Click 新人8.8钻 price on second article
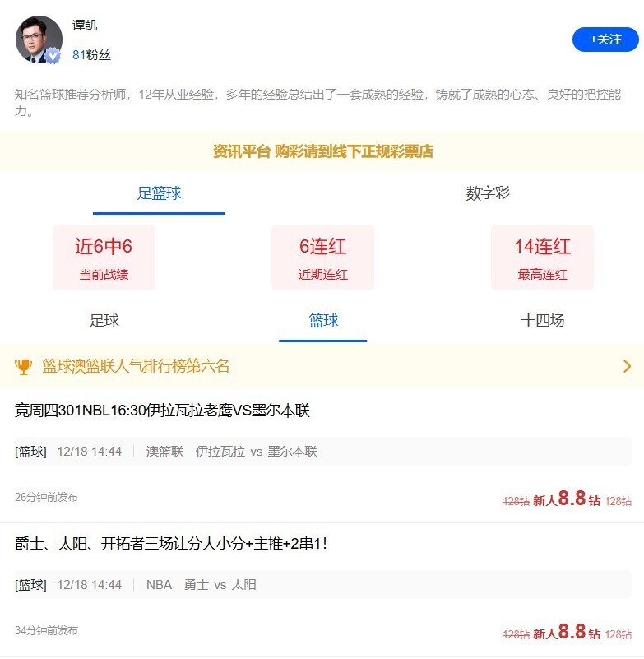This screenshot has height=659, width=644. [567, 633]
